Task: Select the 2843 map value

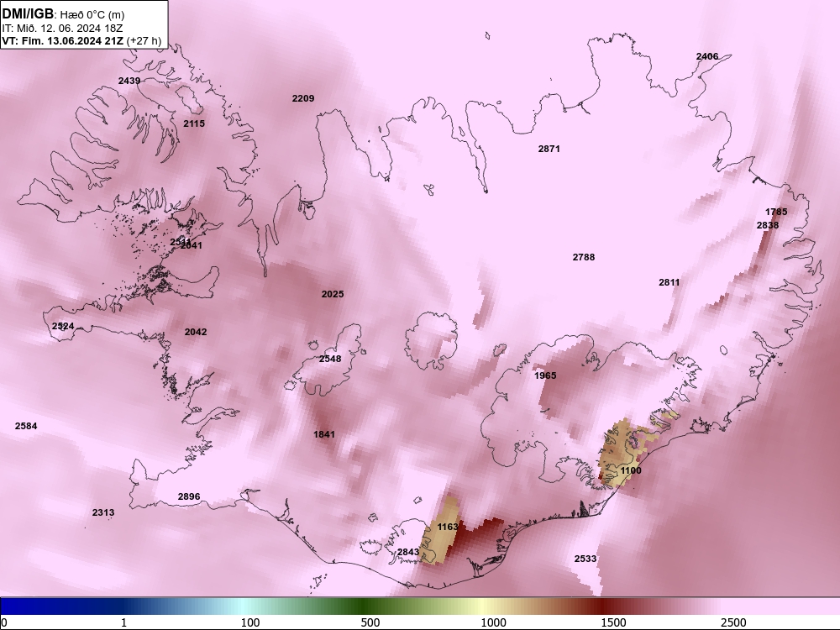Action: click(408, 553)
